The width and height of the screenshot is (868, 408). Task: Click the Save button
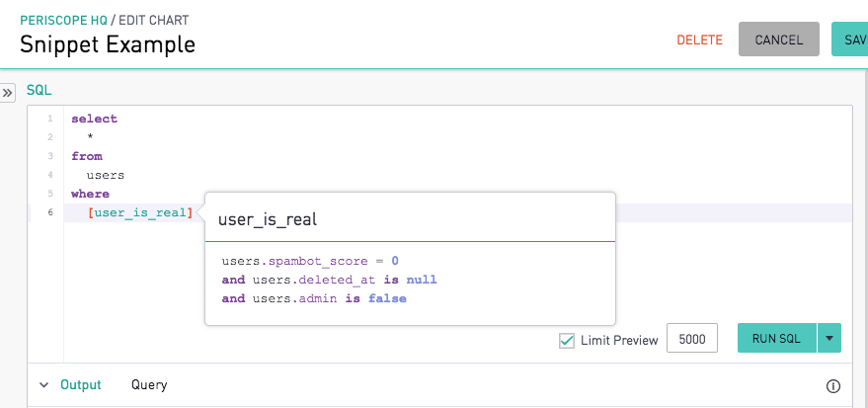tap(850, 40)
